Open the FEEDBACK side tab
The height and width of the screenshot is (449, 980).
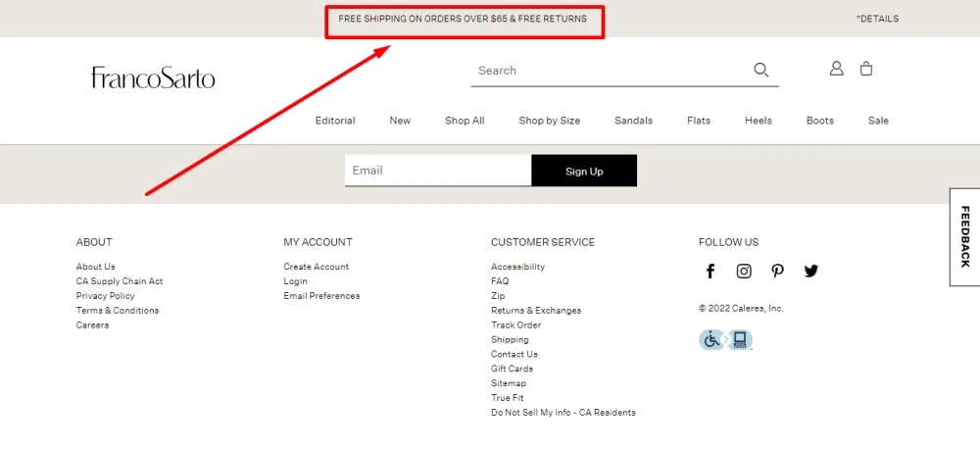[965, 237]
